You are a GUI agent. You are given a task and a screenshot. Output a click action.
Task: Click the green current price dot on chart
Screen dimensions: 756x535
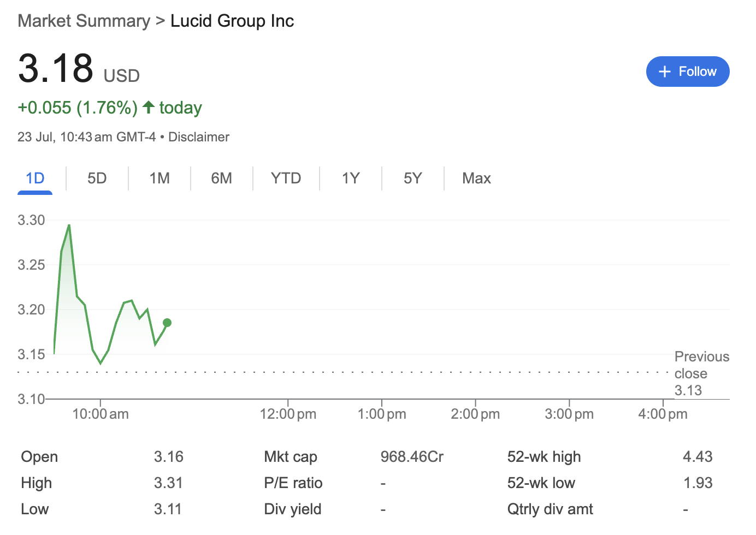tap(167, 323)
